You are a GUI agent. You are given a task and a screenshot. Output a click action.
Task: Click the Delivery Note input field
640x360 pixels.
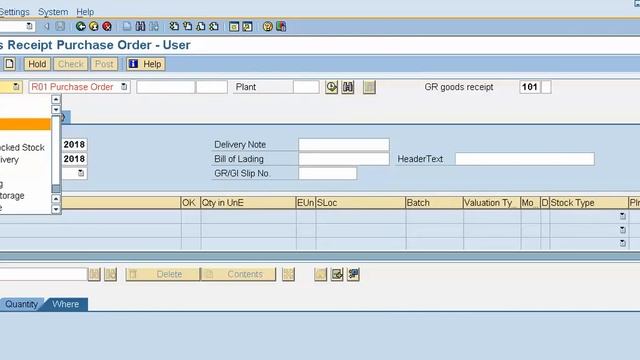pyautogui.click(x=344, y=144)
